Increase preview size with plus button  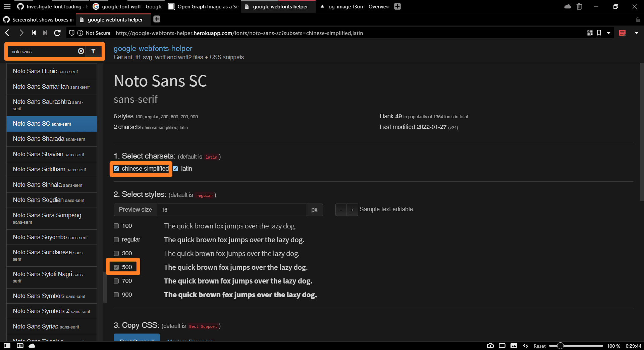pyautogui.click(x=352, y=210)
